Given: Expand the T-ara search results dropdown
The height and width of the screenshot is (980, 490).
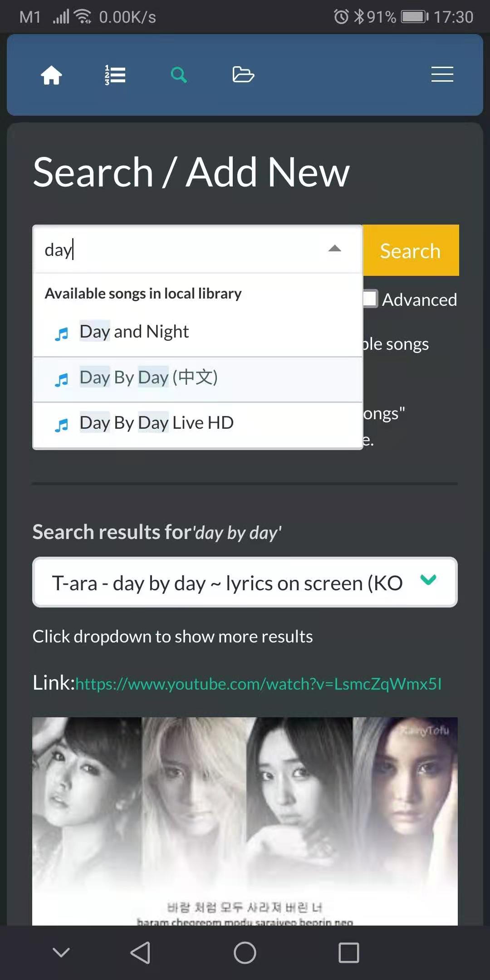Looking at the screenshot, I should [245, 582].
